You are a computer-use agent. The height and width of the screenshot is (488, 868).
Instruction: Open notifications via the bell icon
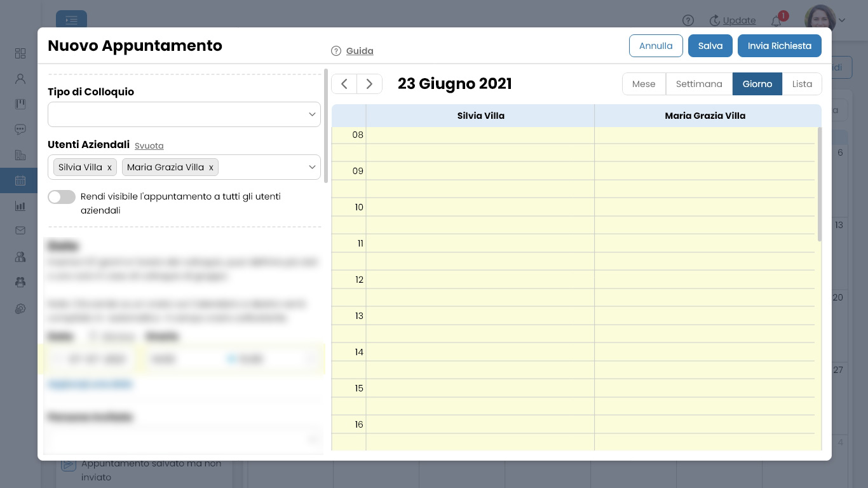click(x=775, y=20)
